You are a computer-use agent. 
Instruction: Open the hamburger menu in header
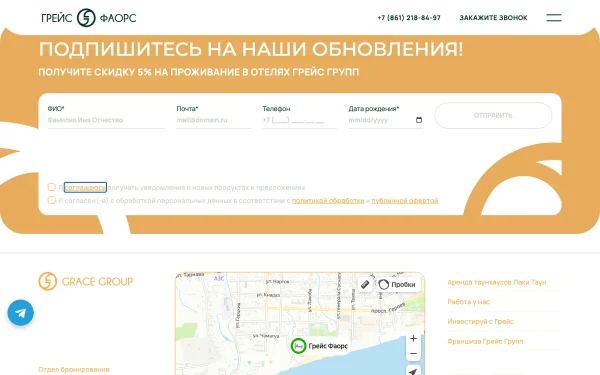554,18
